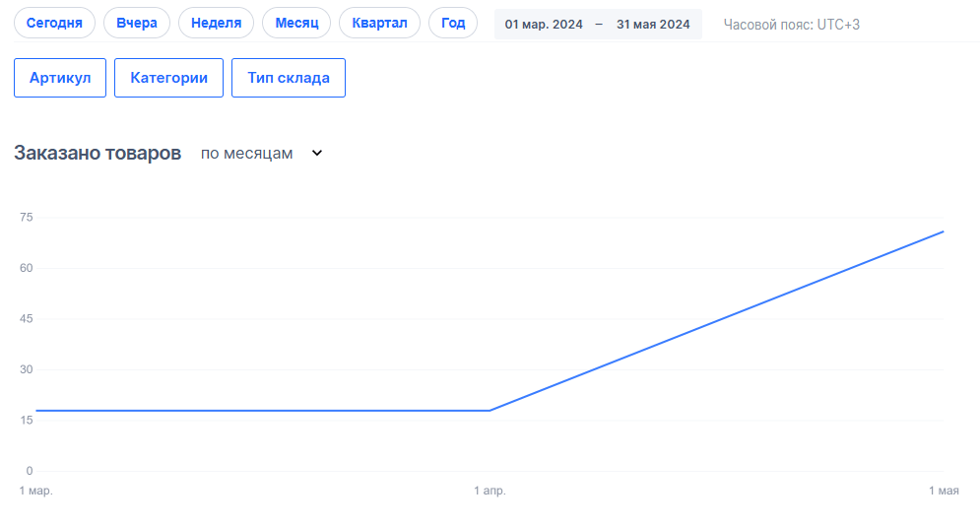Set the period to Квартал
Screen dimensions: 980x527
[x=379, y=23]
